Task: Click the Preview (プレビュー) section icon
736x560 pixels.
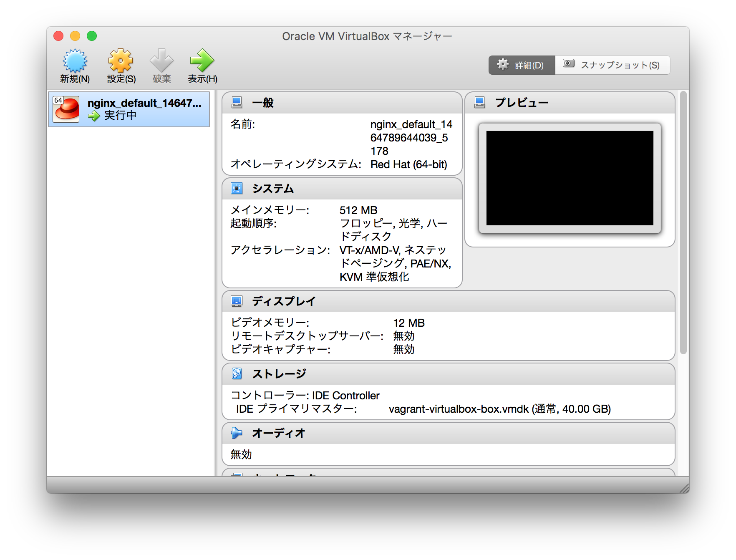Action: 480,103
